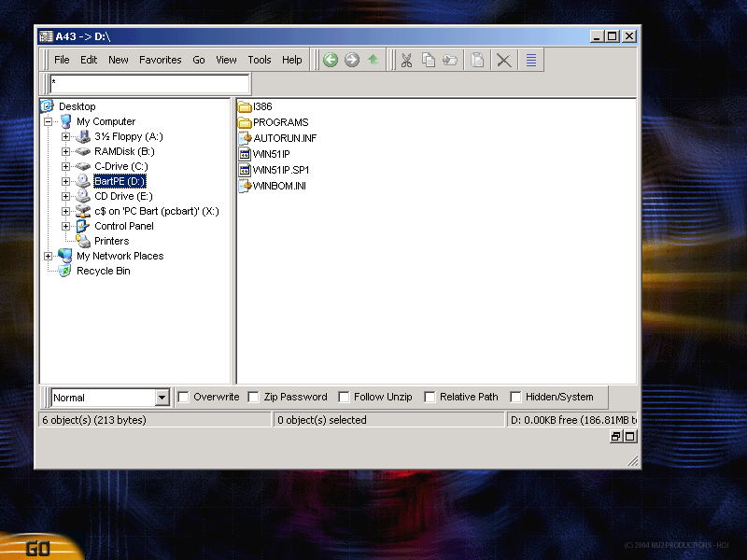Viewport: 747px width, 560px height.
Task: Click the filter text input field
Action: click(149, 84)
